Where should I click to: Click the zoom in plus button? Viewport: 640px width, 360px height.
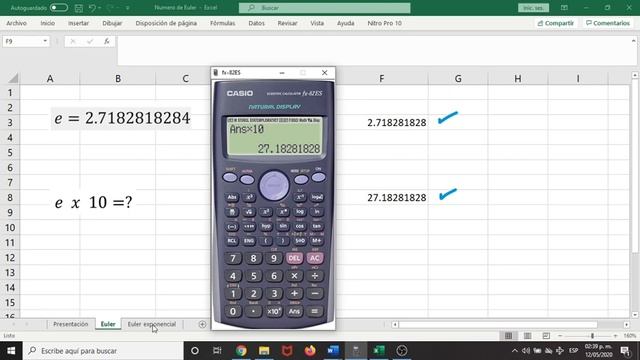coord(616,336)
